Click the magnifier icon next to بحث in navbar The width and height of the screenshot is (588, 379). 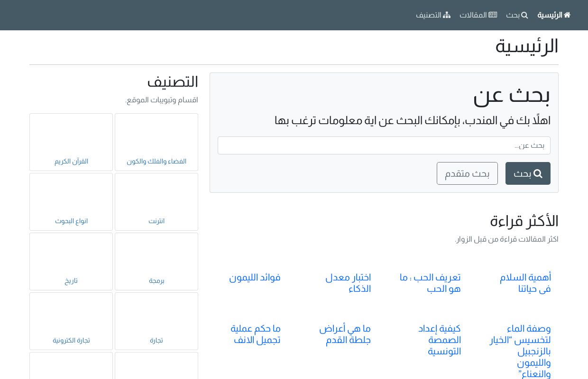click(524, 15)
